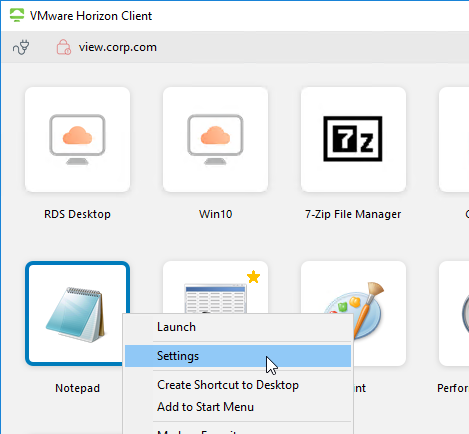Click the view.corp.com server address
Image resolution: width=469 pixels, height=434 pixels.
[x=118, y=47]
